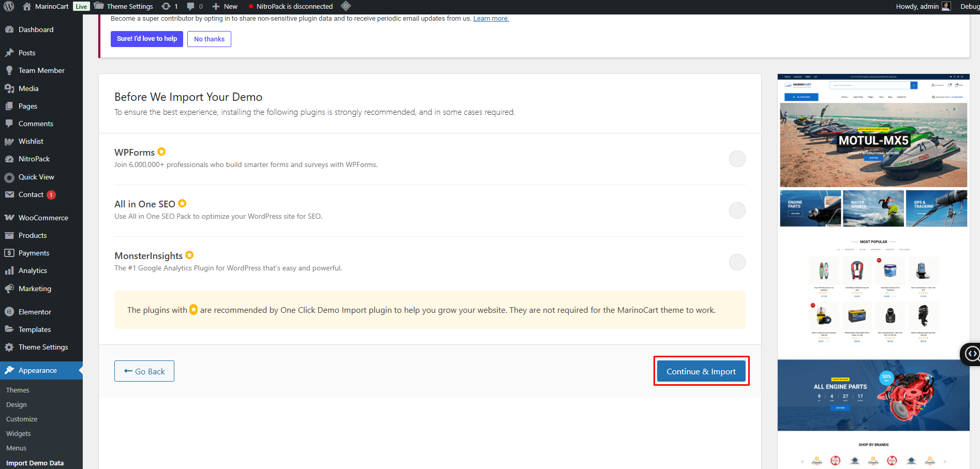Open the Elementor sidebar icon
This screenshot has width=980, height=469.
(9, 312)
